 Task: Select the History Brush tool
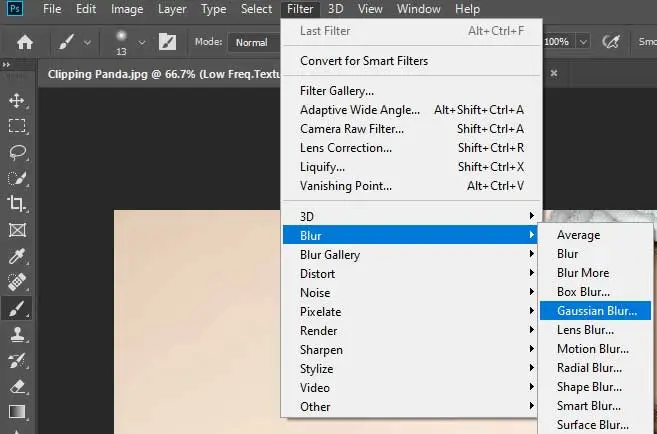coord(17,360)
